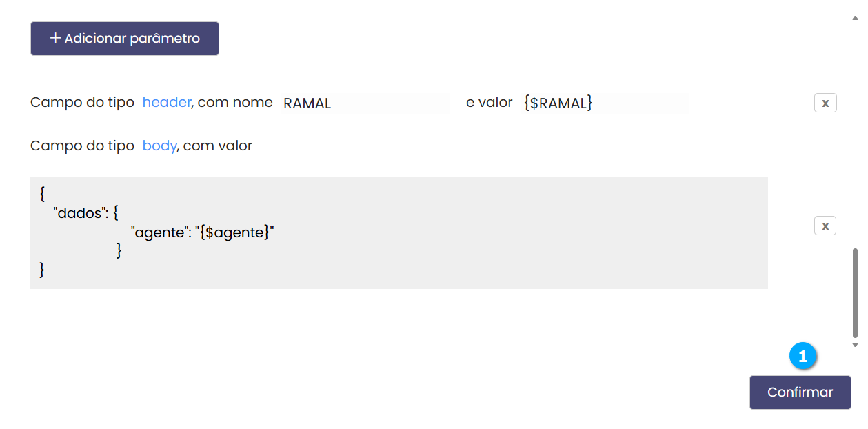
Task: Focus the header name field containing RAMAL
Action: (x=364, y=103)
